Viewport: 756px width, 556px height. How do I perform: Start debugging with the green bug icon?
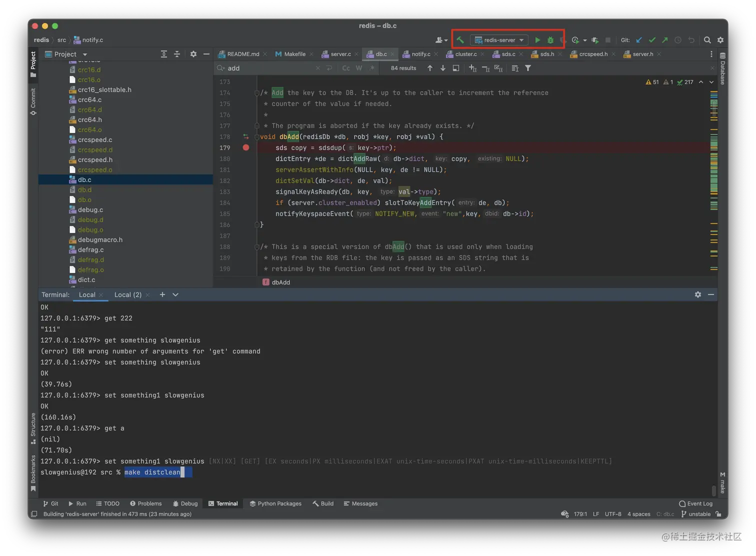point(550,40)
